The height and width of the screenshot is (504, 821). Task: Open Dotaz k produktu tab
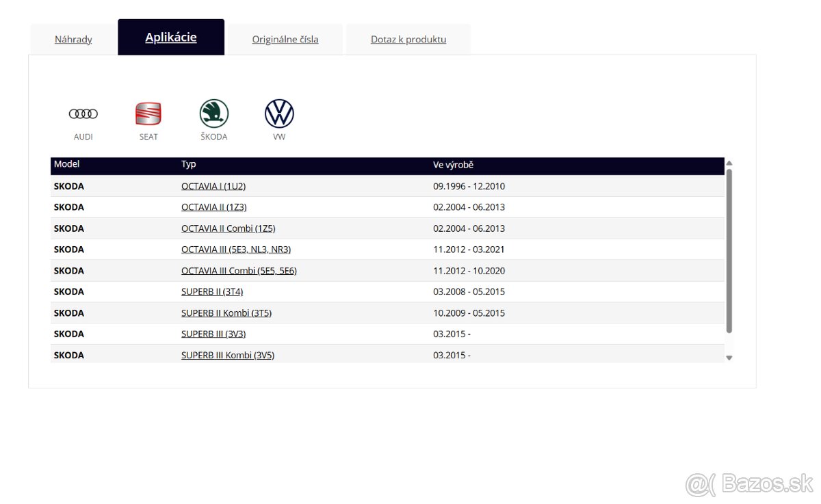point(408,39)
